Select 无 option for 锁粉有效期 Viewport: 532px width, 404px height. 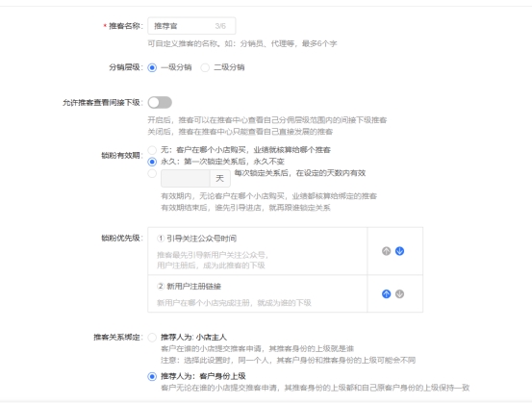click(152, 150)
